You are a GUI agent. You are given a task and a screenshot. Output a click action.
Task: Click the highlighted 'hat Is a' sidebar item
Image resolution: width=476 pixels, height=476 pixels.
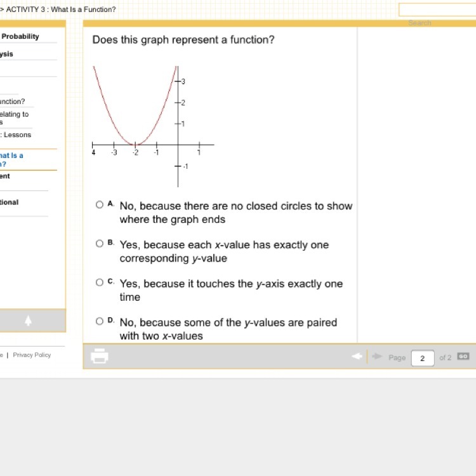(11, 160)
